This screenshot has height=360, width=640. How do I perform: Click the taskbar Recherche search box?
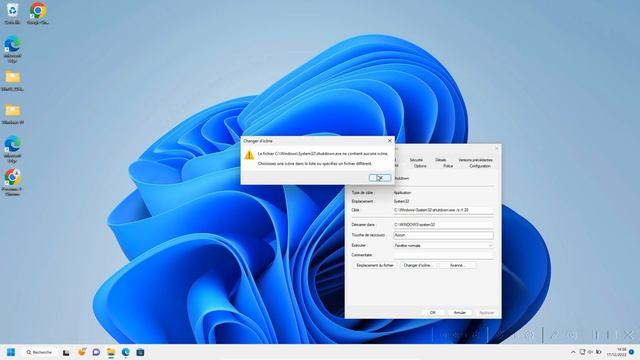[39, 352]
